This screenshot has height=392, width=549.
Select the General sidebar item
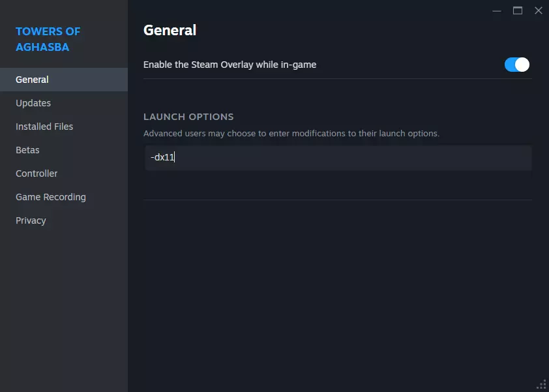32,80
